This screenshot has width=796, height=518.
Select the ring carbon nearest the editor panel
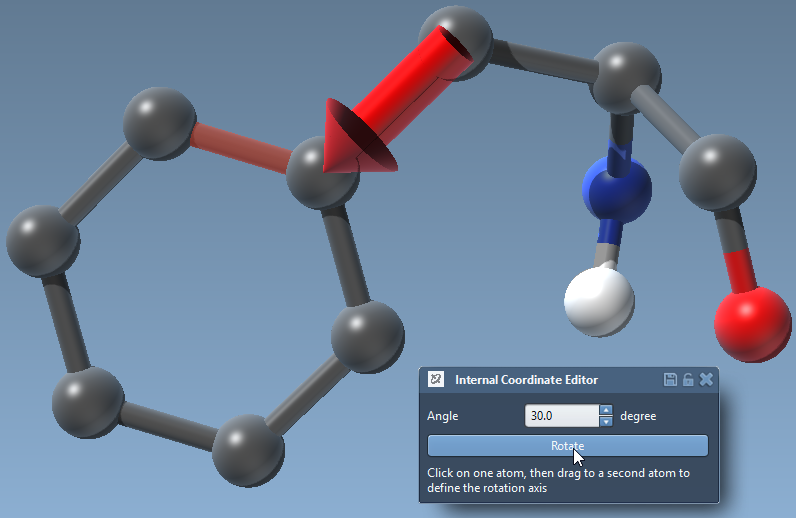pyautogui.click(x=367, y=339)
